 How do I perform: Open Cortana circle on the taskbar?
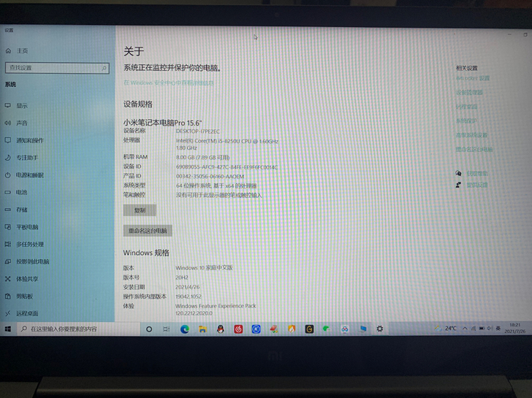click(148, 329)
